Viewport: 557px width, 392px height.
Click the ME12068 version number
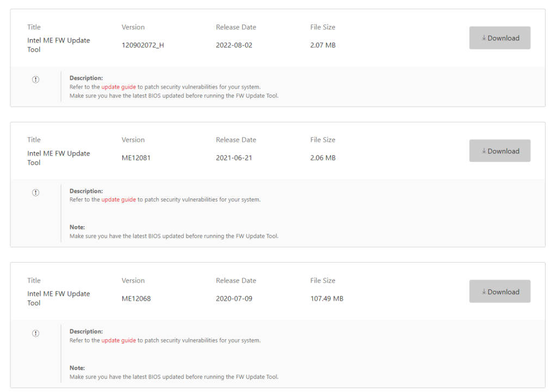click(136, 298)
